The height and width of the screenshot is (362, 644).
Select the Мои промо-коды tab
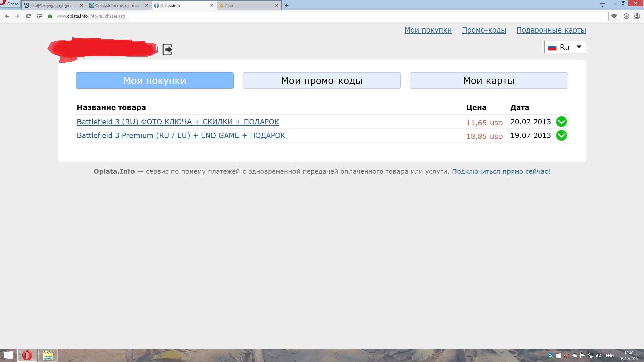click(321, 81)
